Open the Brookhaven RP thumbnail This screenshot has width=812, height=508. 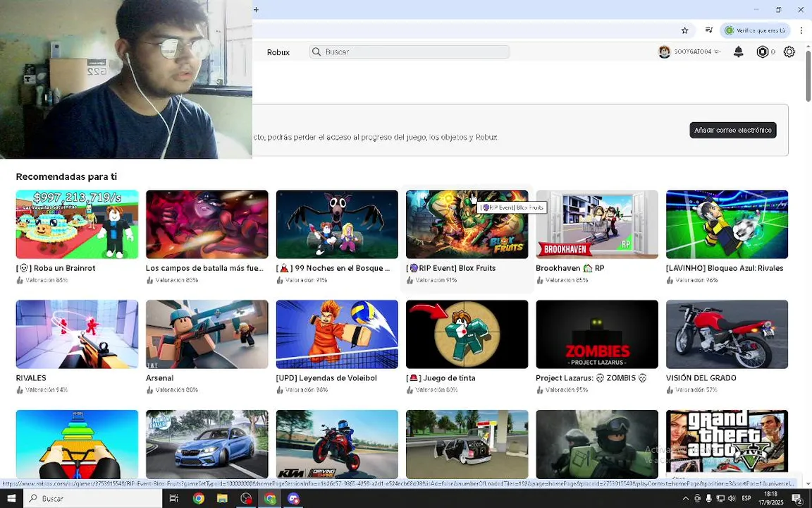pos(597,224)
